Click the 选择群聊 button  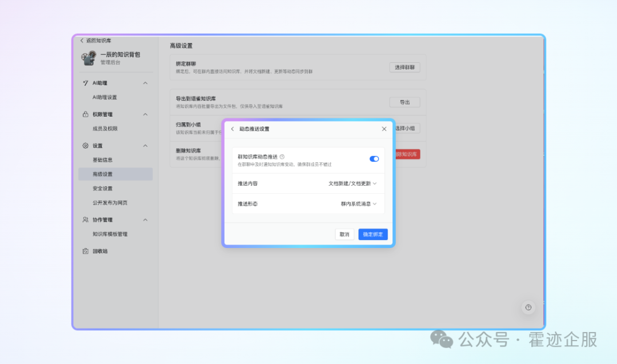[404, 67]
